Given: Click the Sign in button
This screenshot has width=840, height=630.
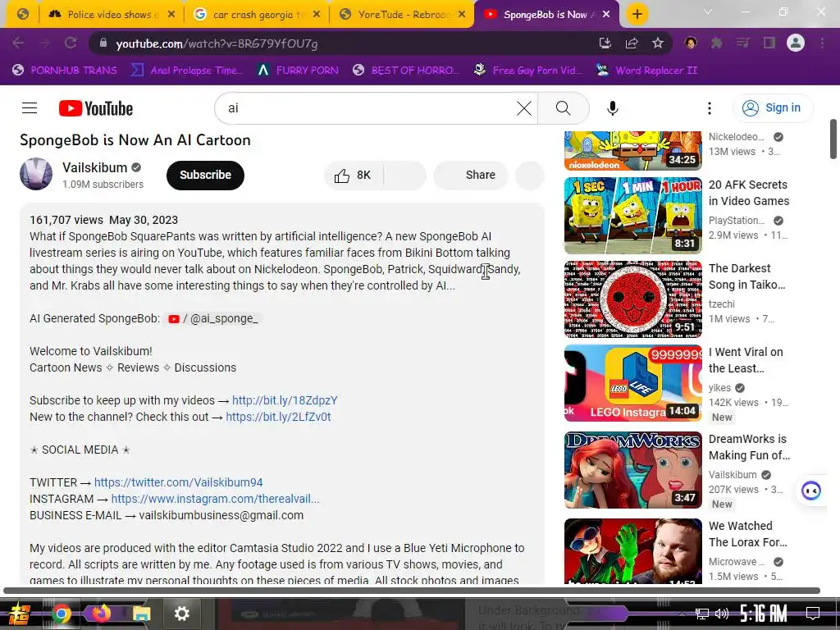Looking at the screenshot, I should click(x=772, y=107).
